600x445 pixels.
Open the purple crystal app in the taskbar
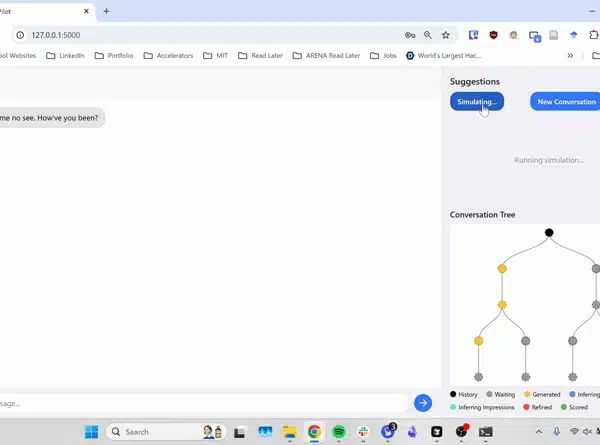point(412,432)
